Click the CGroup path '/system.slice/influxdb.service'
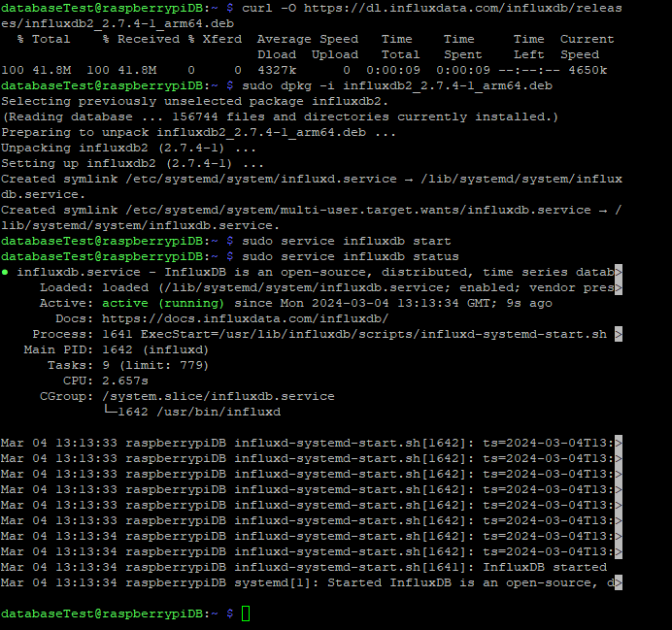 tap(218, 396)
